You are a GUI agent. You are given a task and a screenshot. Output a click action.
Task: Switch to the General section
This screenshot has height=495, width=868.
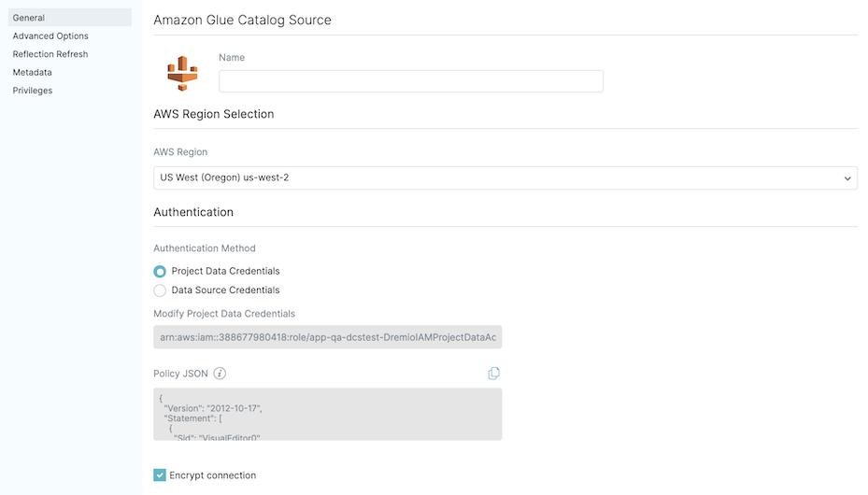pos(29,18)
